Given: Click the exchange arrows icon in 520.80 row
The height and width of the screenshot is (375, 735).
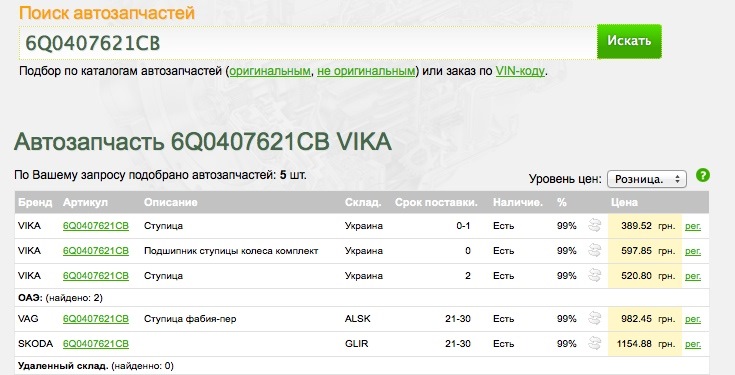Looking at the screenshot, I should pos(594,275).
